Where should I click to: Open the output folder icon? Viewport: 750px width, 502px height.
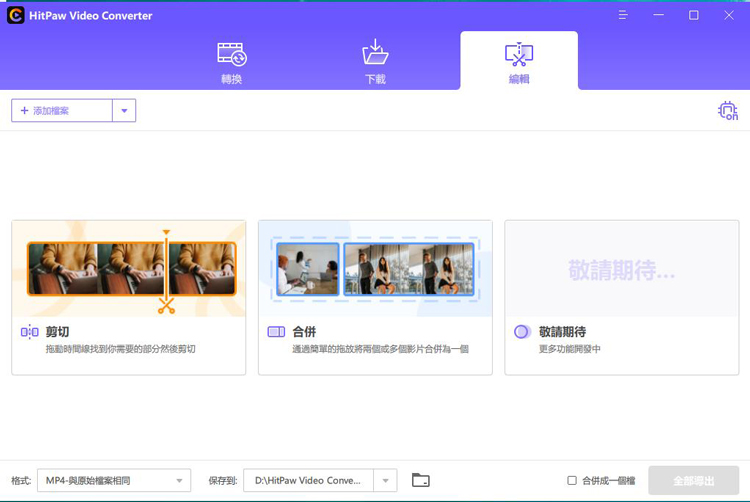[x=421, y=480]
